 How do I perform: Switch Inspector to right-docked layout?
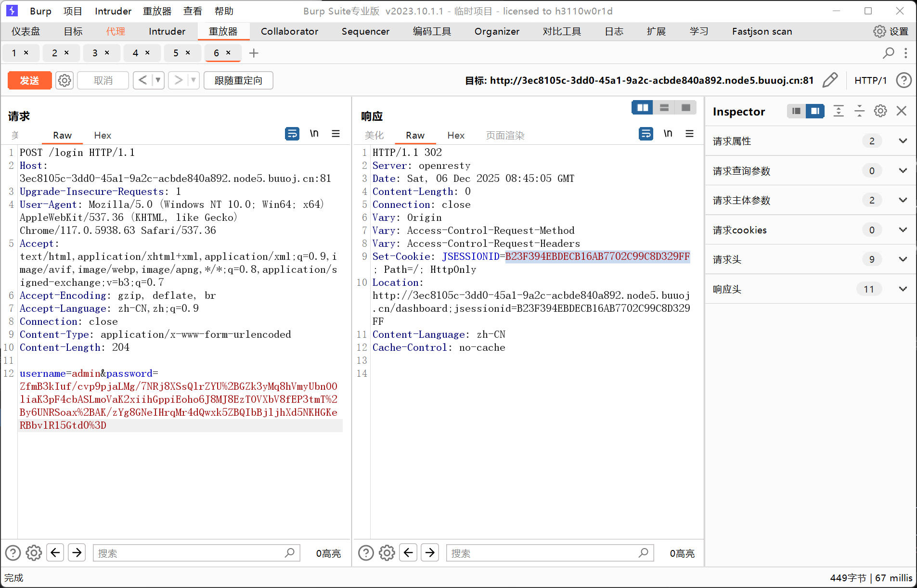click(x=815, y=111)
